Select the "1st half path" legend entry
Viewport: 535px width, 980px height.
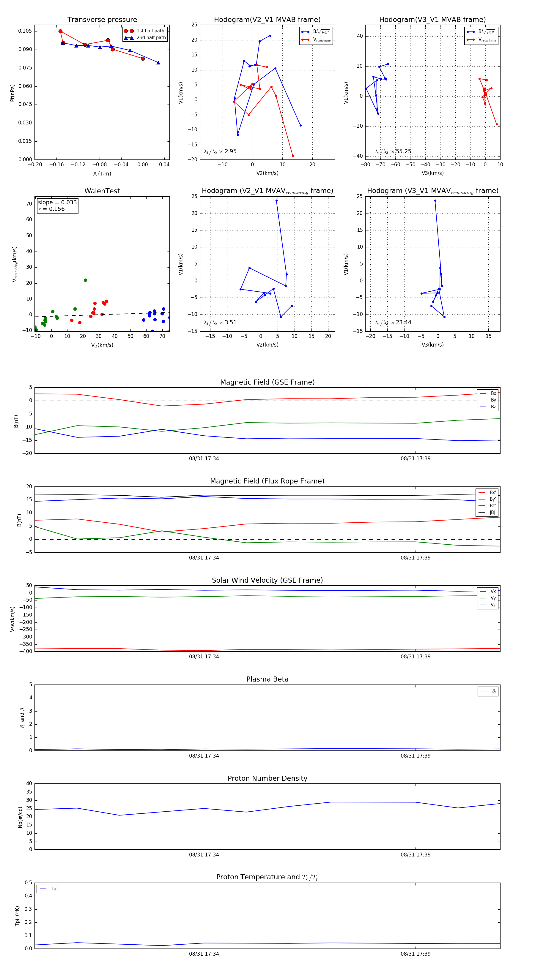tap(145, 31)
